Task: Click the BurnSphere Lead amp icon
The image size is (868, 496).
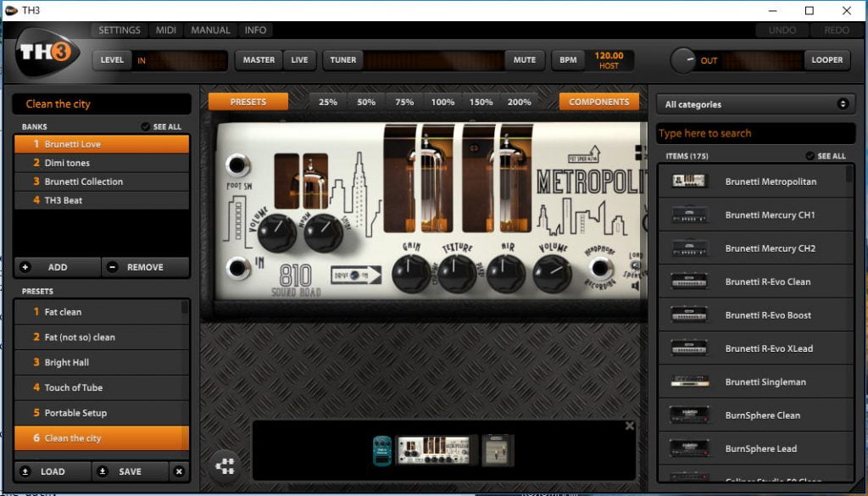Action: point(688,449)
